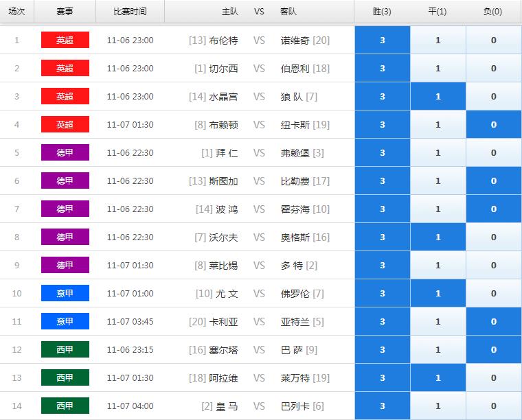Deselect loss (0) for 波鸿 vs 霍芬海
The image size is (522, 420).
pos(494,209)
